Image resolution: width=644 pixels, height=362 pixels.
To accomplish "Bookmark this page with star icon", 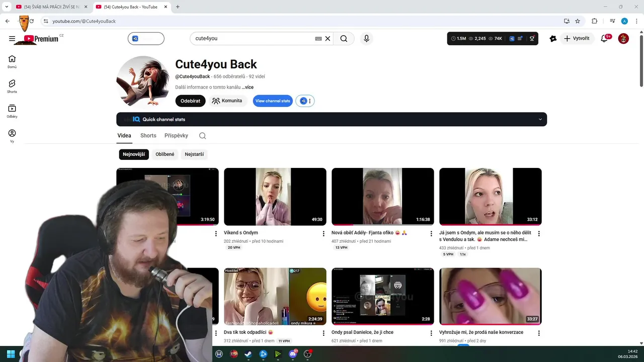I will click(578, 21).
